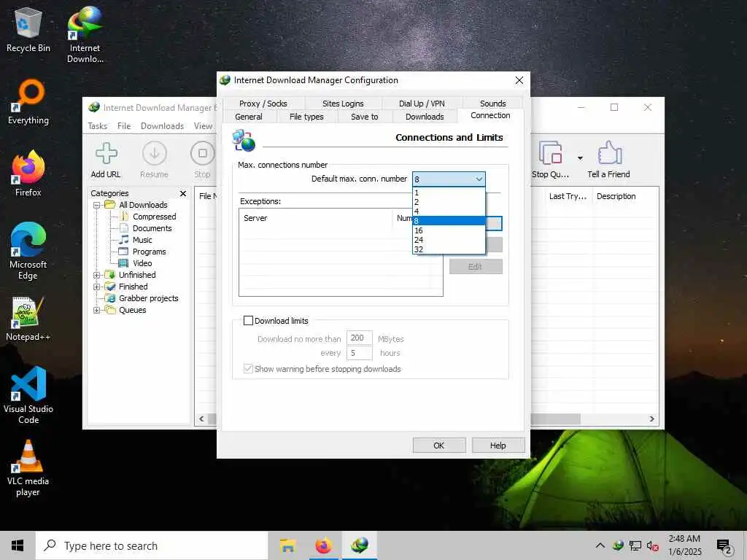Click OK in the Configuration dialog
747x560 pixels.
pyautogui.click(x=438, y=446)
